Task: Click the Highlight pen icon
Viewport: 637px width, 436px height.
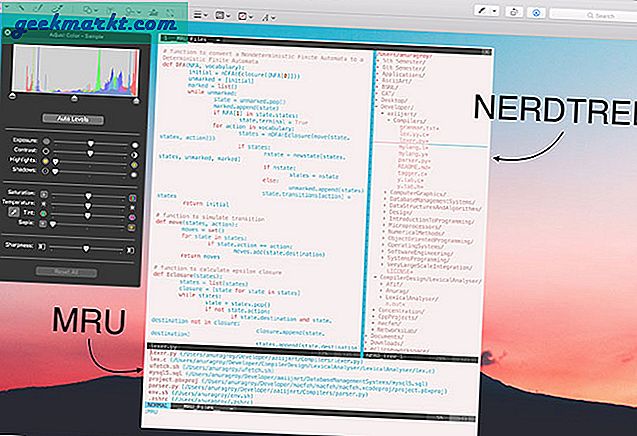Action: (x=482, y=11)
